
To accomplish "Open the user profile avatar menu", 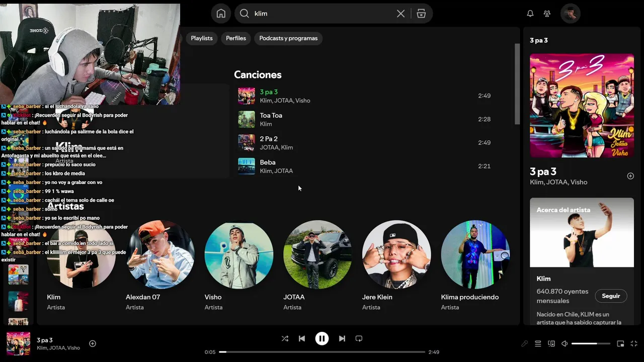I will (x=571, y=14).
